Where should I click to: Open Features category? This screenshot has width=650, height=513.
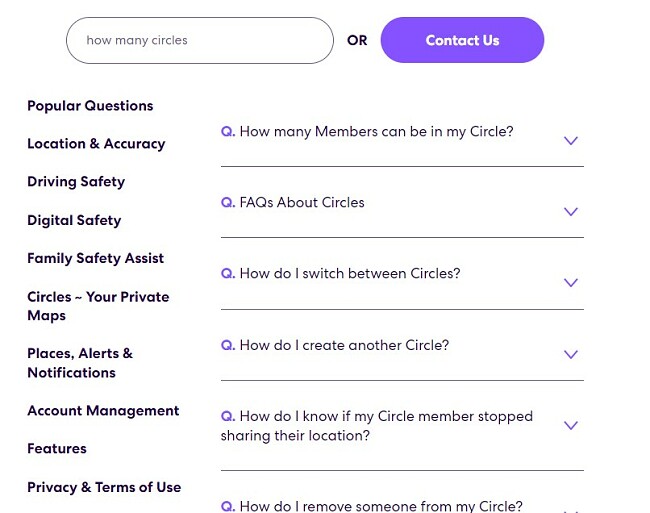57,448
